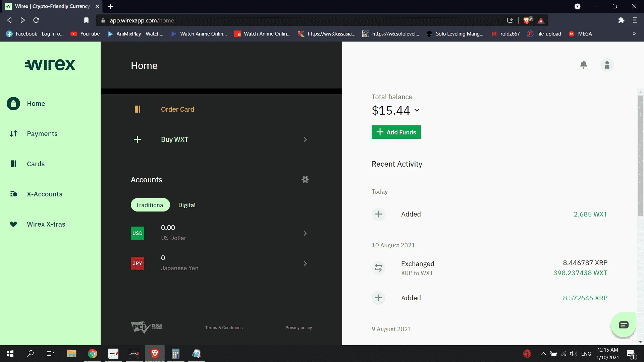644x362 pixels.
Task: Go back in browser history
Action: click(x=9, y=20)
